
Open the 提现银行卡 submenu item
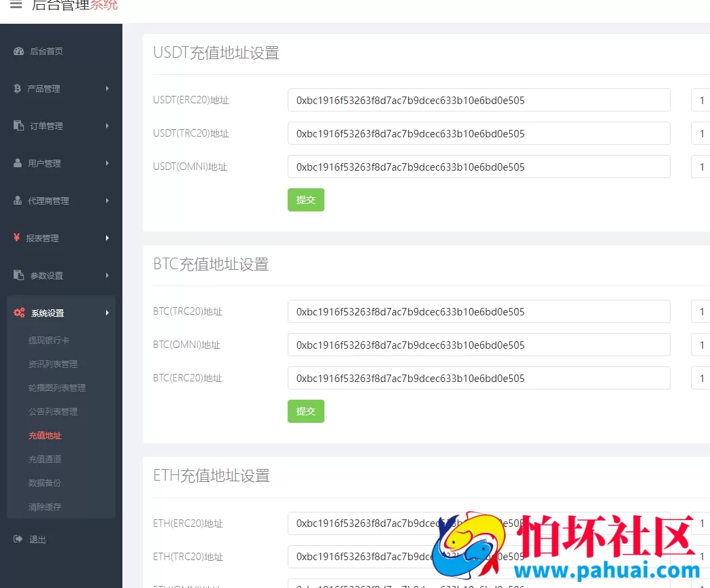(x=49, y=340)
